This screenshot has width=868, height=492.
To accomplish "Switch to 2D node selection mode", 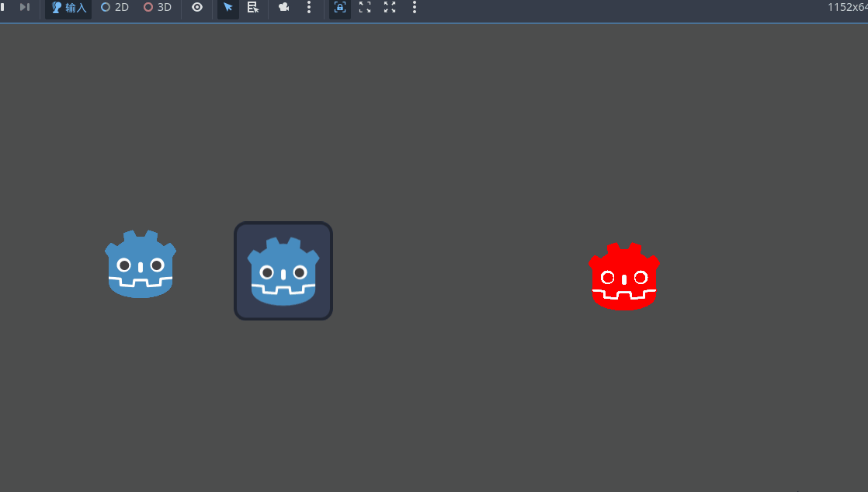I will click(115, 7).
